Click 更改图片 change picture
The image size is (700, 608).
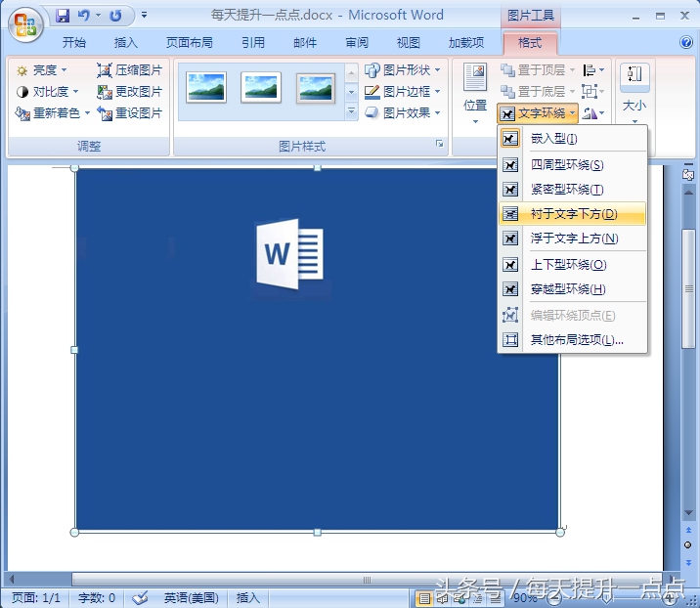click(129, 92)
